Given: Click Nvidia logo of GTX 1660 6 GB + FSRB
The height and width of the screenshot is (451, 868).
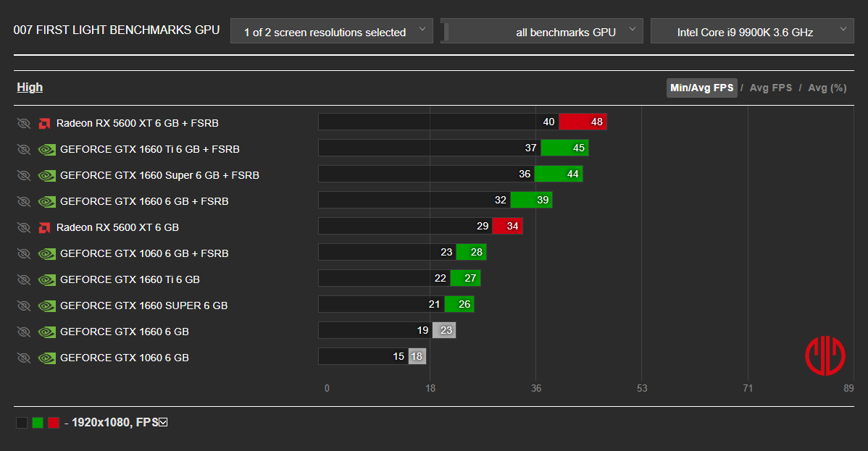Looking at the screenshot, I should point(46,201).
